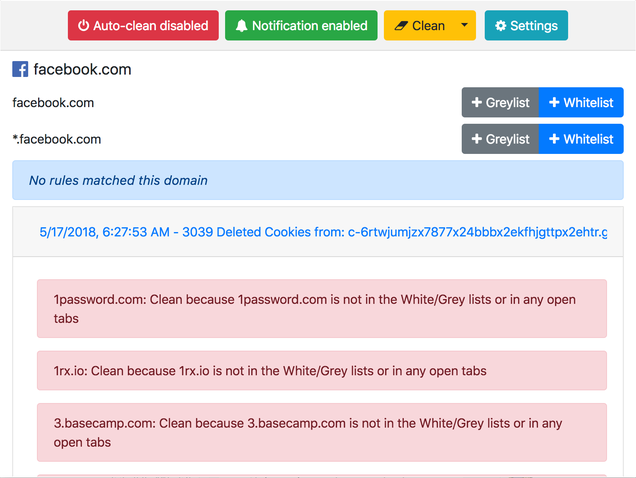This screenshot has width=636, height=478.
Task: Add facebook.com to Greylist
Action: click(x=500, y=102)
